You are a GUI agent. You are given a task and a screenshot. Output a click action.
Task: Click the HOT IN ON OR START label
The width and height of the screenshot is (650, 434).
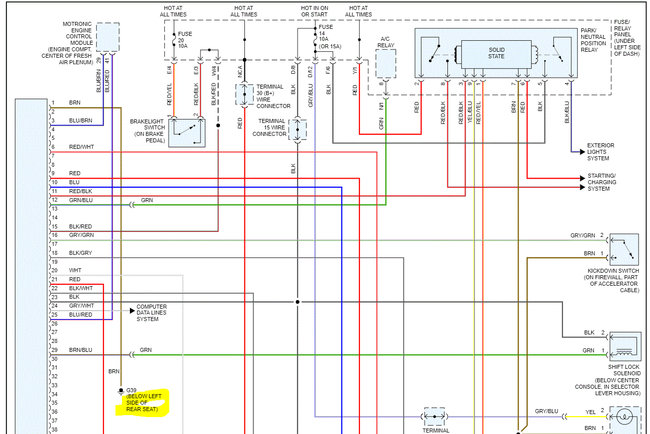314,11
